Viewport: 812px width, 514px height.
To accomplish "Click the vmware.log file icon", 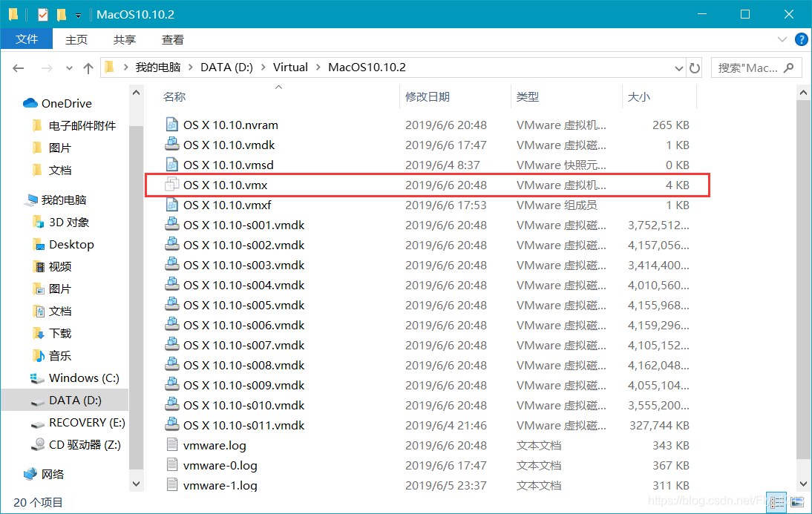I will click(172, 444).
